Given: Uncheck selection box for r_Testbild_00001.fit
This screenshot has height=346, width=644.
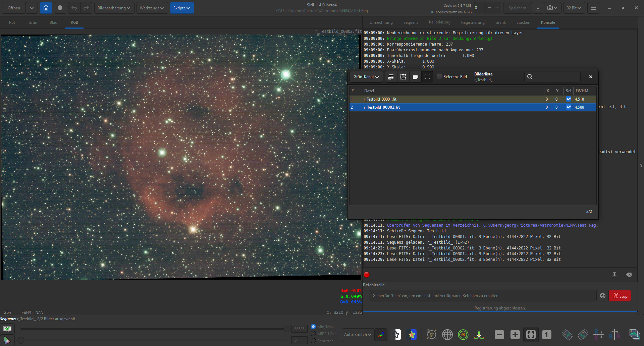Looking at the screenshot, I should pos(569,99).
